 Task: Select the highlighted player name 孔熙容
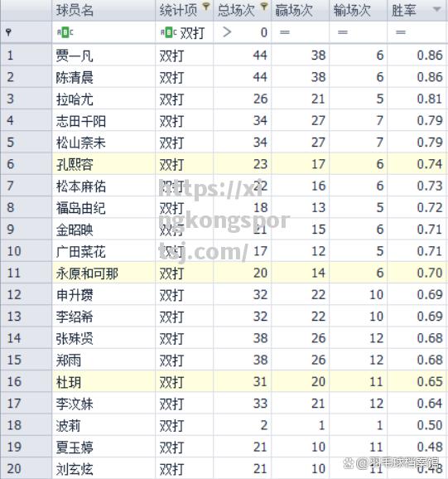click(x=75, y=165)
